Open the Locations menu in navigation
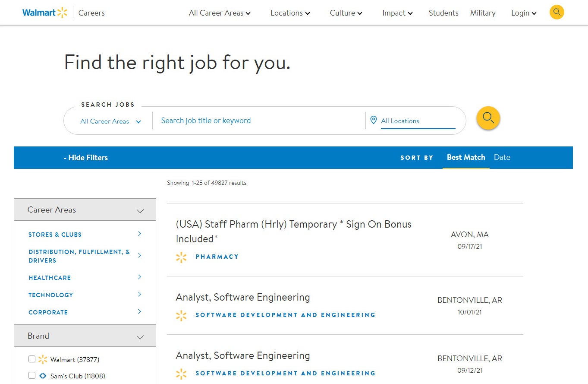This screenshot has width=588, height=384. [x=290, y=13]
